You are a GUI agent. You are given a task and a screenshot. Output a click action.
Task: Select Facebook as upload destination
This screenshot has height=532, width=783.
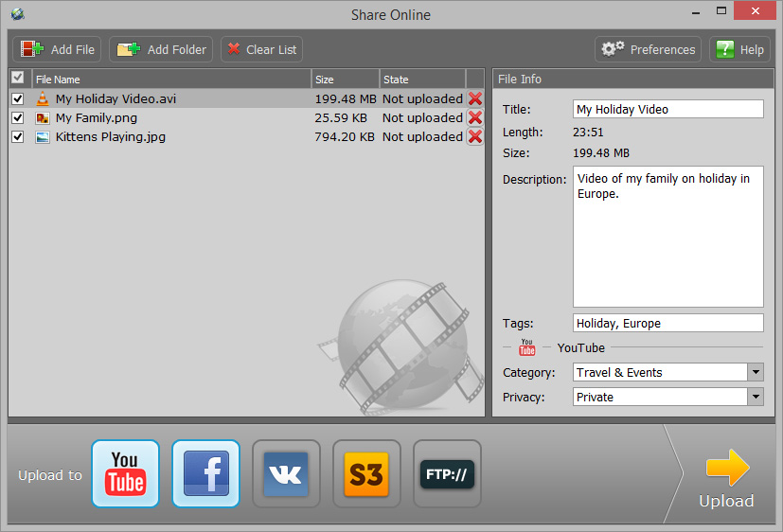[205, 473]
